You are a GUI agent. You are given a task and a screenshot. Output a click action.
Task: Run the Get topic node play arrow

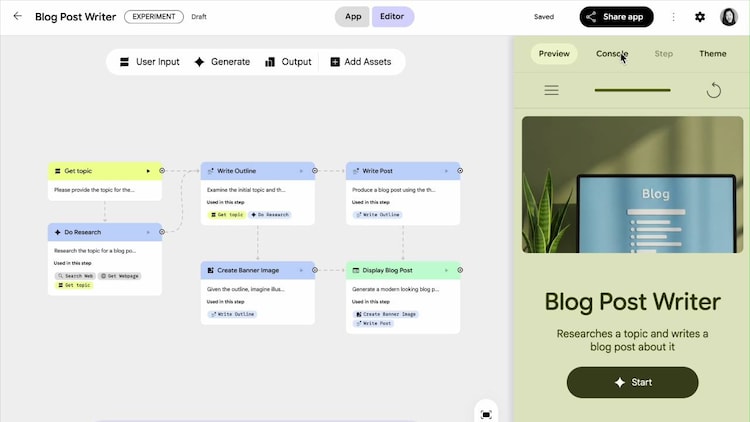tap(149, 171)
